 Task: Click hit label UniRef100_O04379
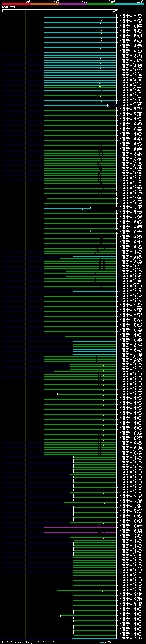click(131, 27)
